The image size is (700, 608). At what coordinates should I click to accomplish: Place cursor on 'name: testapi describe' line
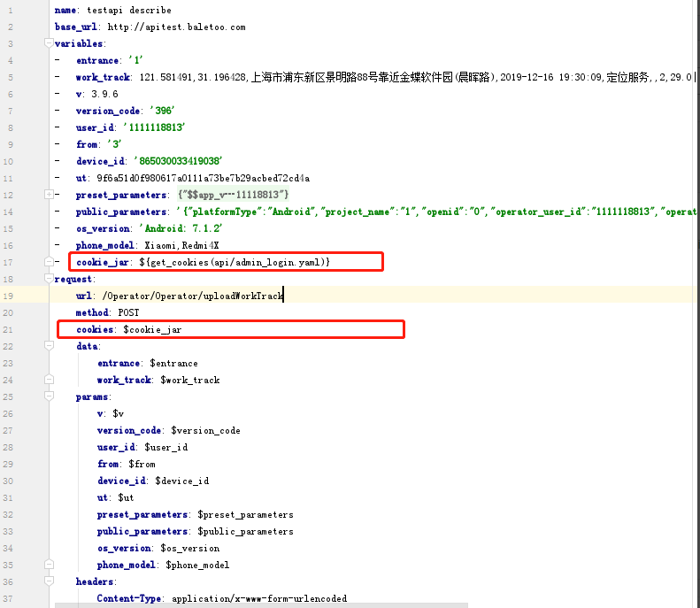coord(113,10)
